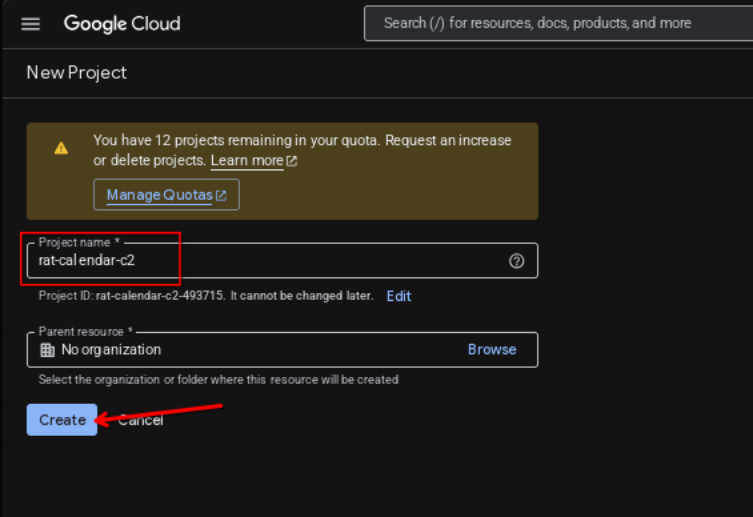Viewport: 753px width, 517px height.
Task: Focus the resource search bar
Action: (558, 23)
